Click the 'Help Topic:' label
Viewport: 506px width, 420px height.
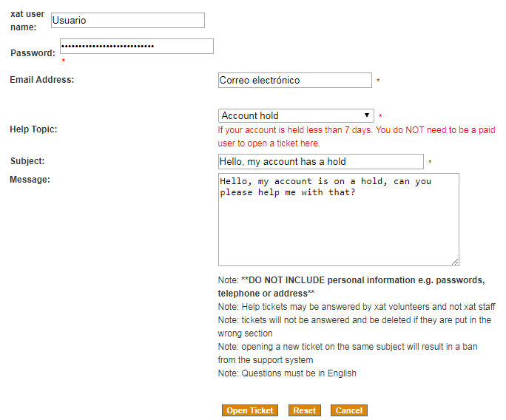point(33,129)
